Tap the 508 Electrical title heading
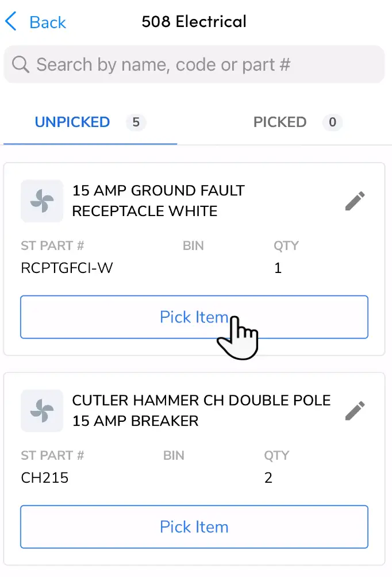392x577 pixels. click(194, 21)
